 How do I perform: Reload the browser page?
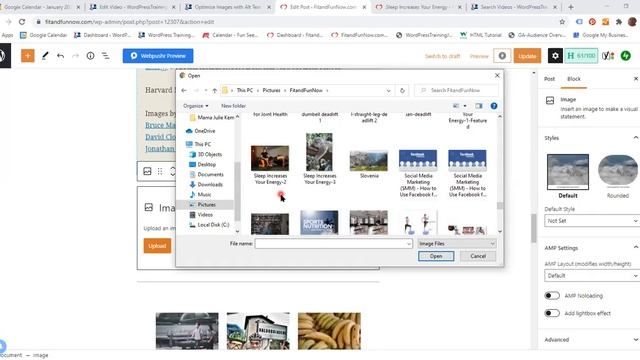coord(22,22)
